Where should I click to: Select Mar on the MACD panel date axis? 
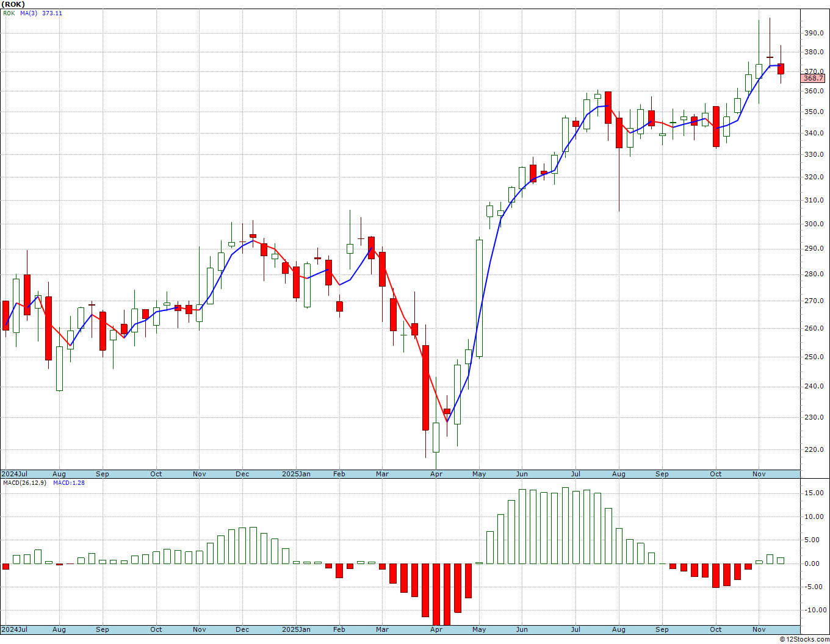pos(383,629)
